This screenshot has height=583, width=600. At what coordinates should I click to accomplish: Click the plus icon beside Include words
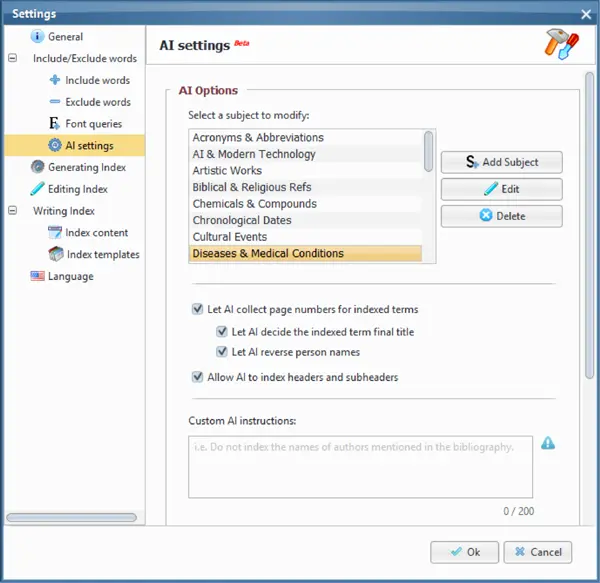[55, 80]
